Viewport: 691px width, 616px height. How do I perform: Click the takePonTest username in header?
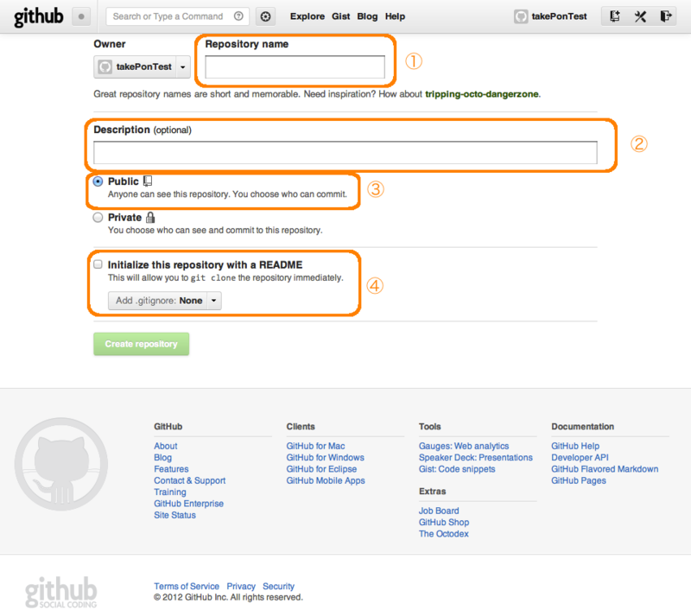(559, 16)
